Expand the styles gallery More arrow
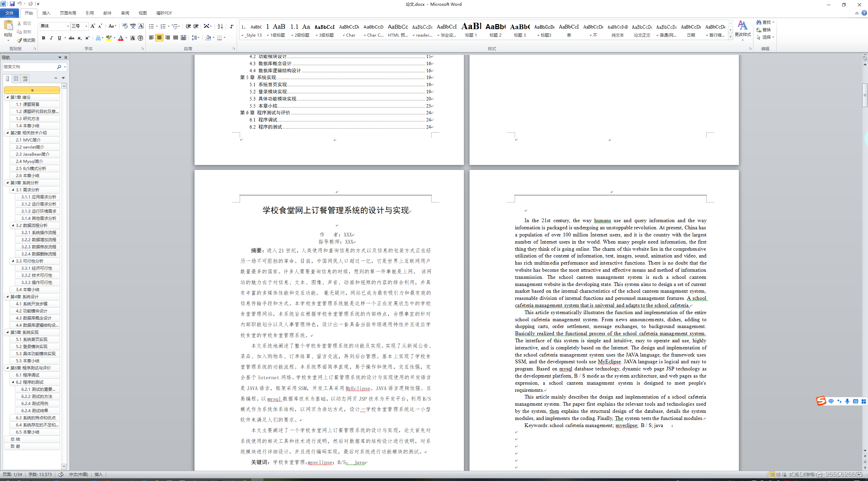 730,37
